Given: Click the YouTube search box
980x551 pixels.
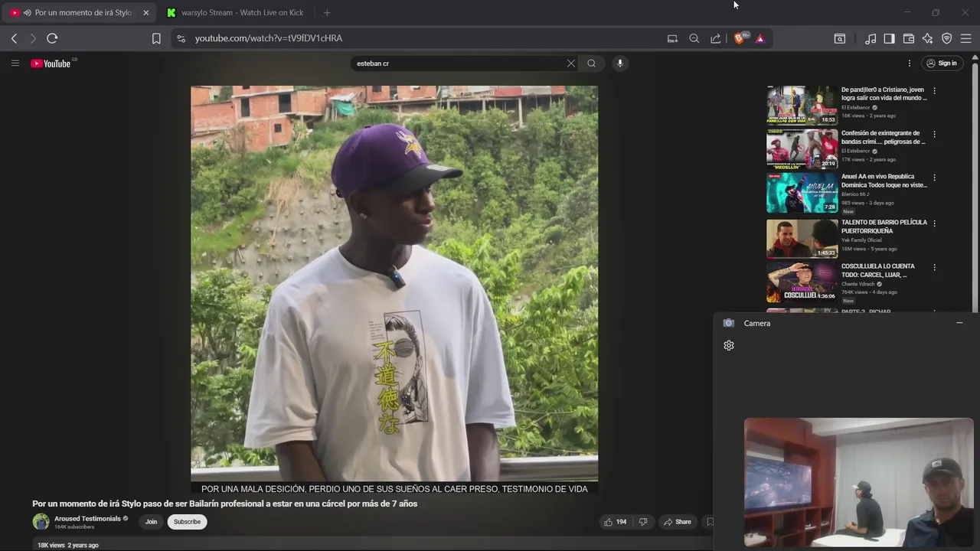Looking at the screenshot, I should click(x=459, y=64).
